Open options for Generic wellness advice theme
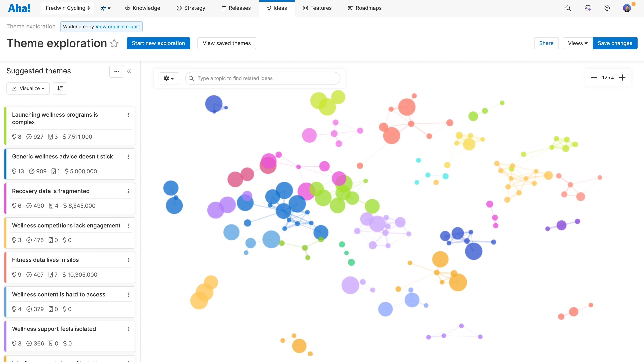 pyautogui.click(x=129, y=157)
